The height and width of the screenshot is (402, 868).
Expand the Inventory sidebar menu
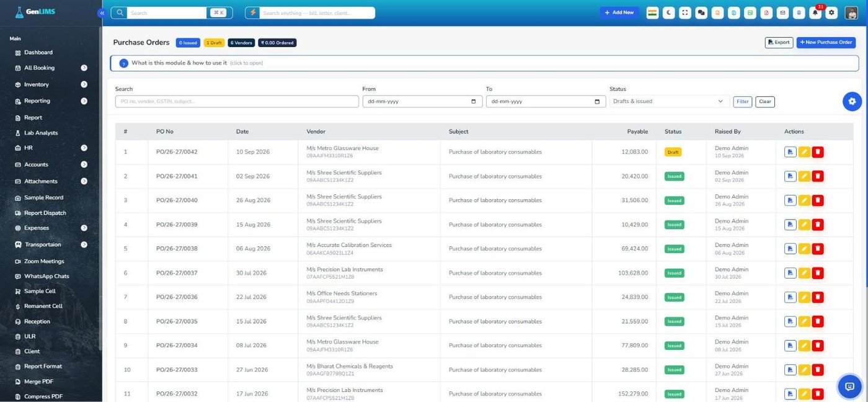51,84
